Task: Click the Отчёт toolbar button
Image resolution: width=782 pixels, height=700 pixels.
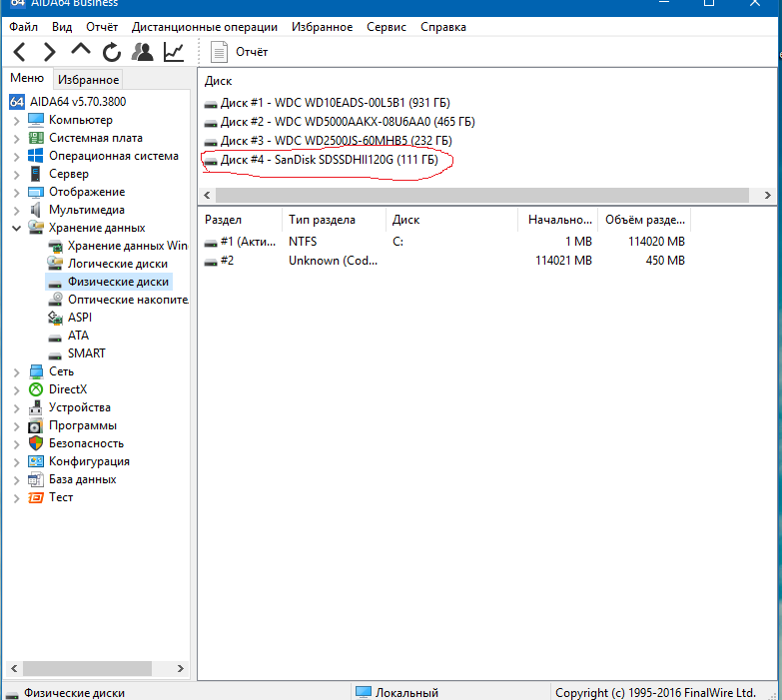Action: (239, 52)
